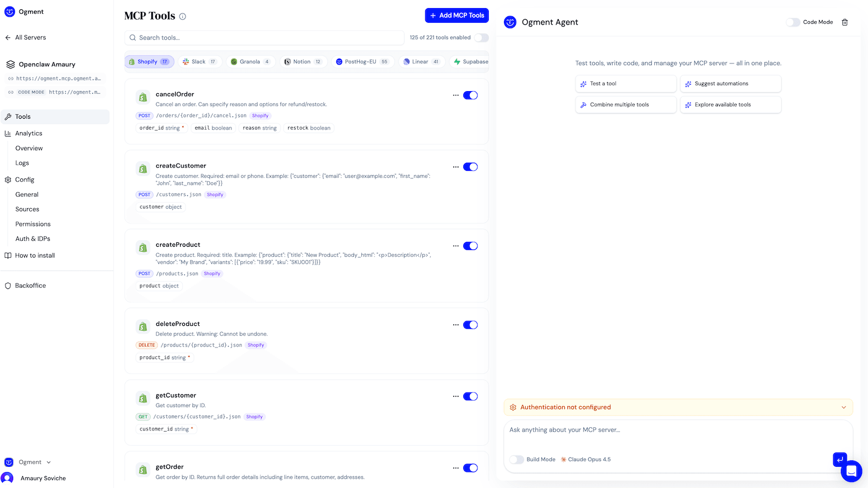
Task: Choose the Combine multiple tools suggestion
Action: pos(626,105)
